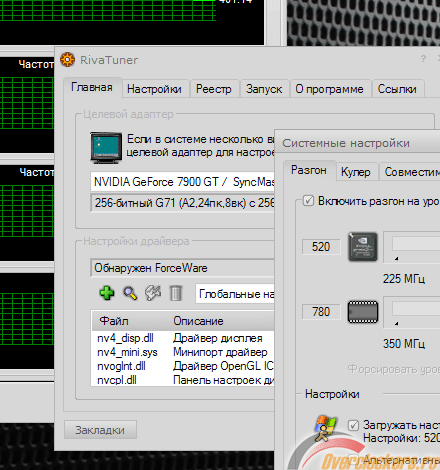Click the script edit icon beside magnifier
Image resolution: width=440 pixels, height=470 pixels.
153,293
